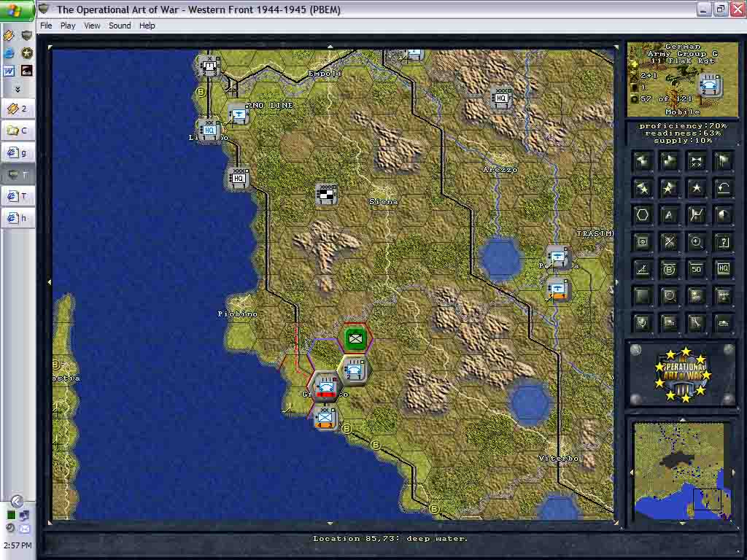
Task: Click the letter A panel icon
Action: coord(669,215)
